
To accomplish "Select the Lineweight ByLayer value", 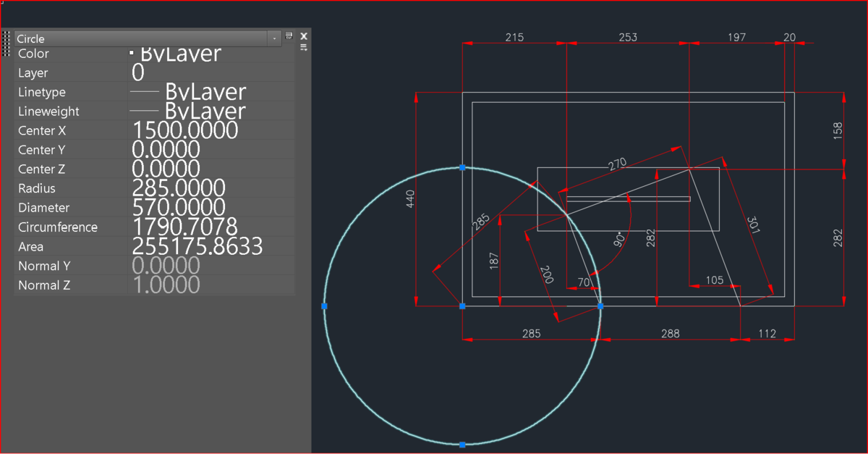I will click(x=205, y=112).
